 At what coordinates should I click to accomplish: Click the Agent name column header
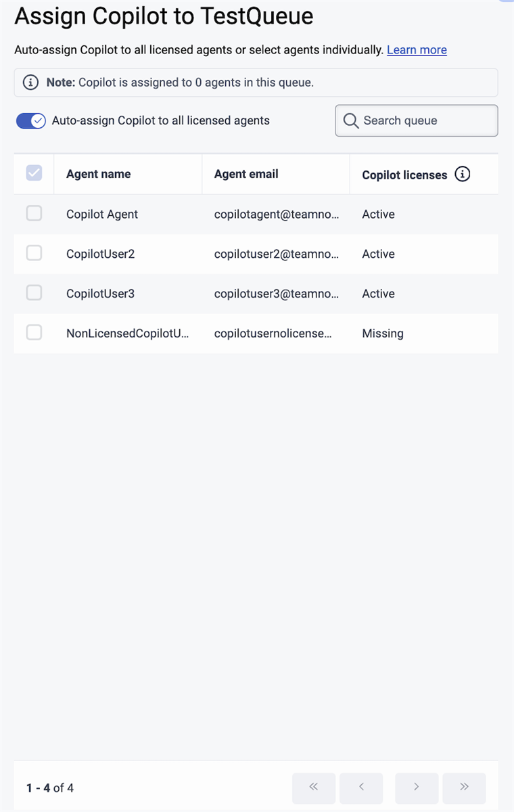[x=99, y=175]
